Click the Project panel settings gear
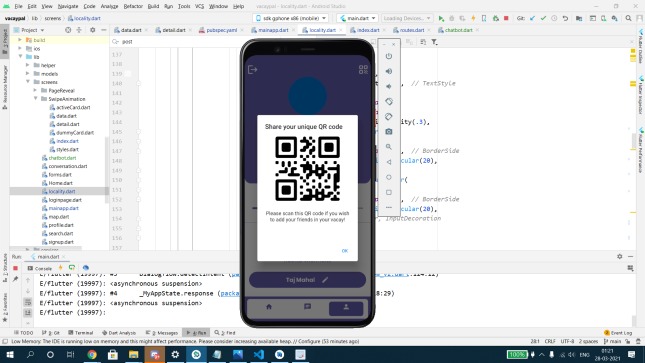645x363 pixels. 92,30
